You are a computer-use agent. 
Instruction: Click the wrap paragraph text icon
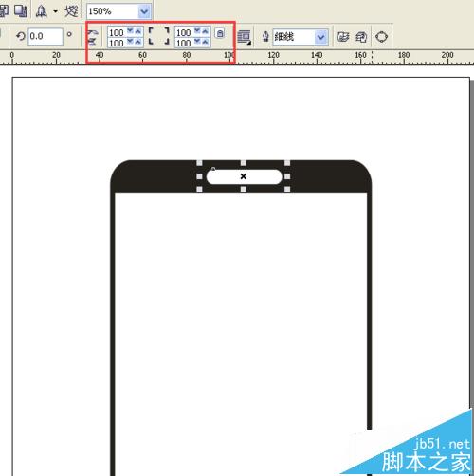244,37
